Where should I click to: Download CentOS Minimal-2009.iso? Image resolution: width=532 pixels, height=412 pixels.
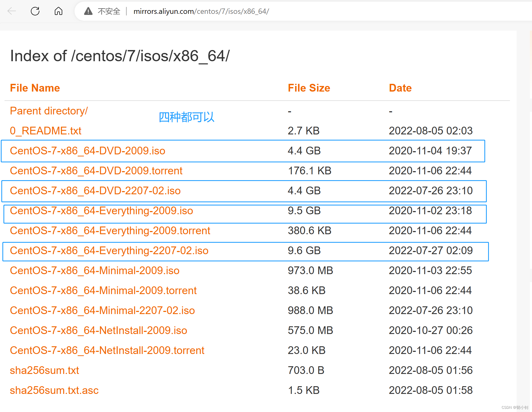click(94, 270)
